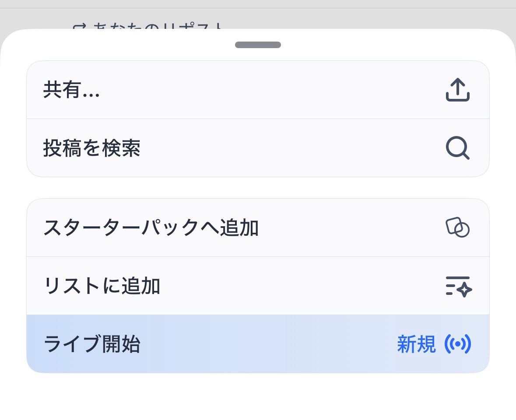Tap the live broadcast signal icon
This screenshot has width=516, height=420.
tap(458, 344)
